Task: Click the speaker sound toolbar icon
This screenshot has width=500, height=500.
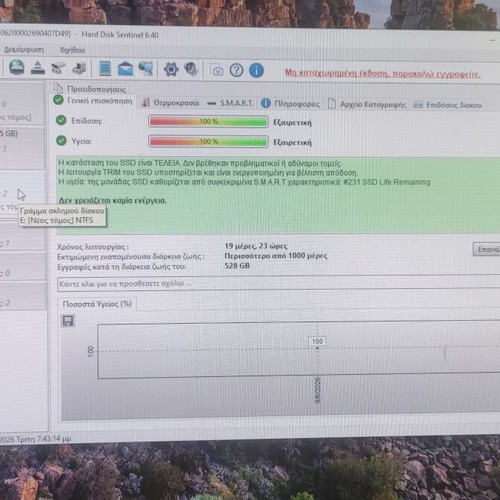Action: click(x=191, y=70)
